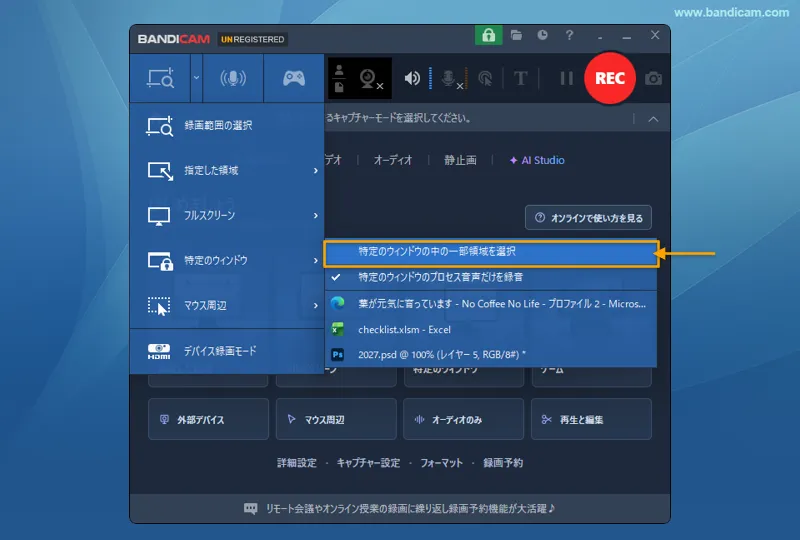This screenshot has width=800, height=540.
Task: Click the マウス周辺 card button
Action: click(336, 420)
